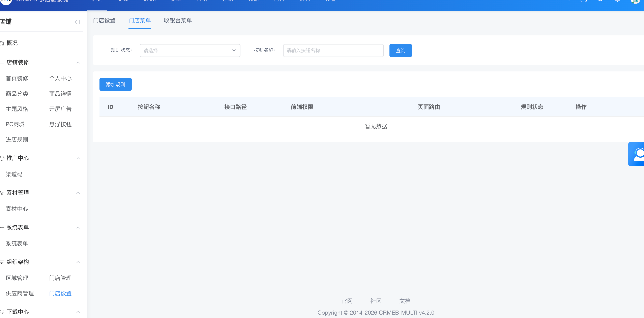Toggle the 下载中心 group chevron
This screenshot has width=644, height=318.
pyautogui.click(x=78, y=312)
